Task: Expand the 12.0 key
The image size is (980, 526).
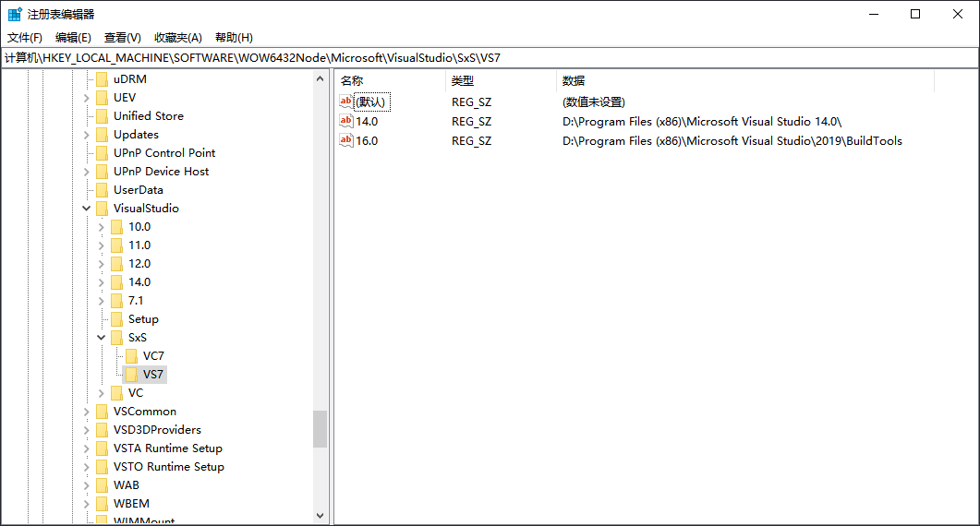Action: (102, 264)
